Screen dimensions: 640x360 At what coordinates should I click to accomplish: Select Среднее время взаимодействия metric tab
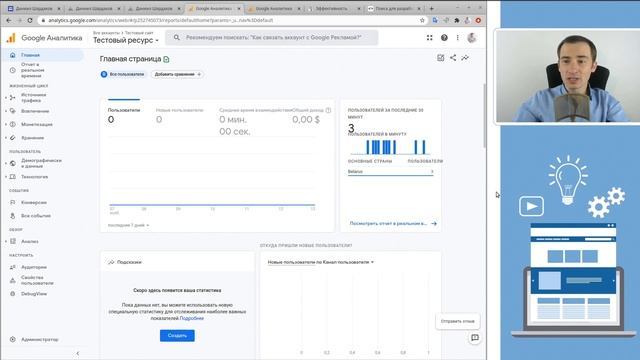tap(255, 122)
